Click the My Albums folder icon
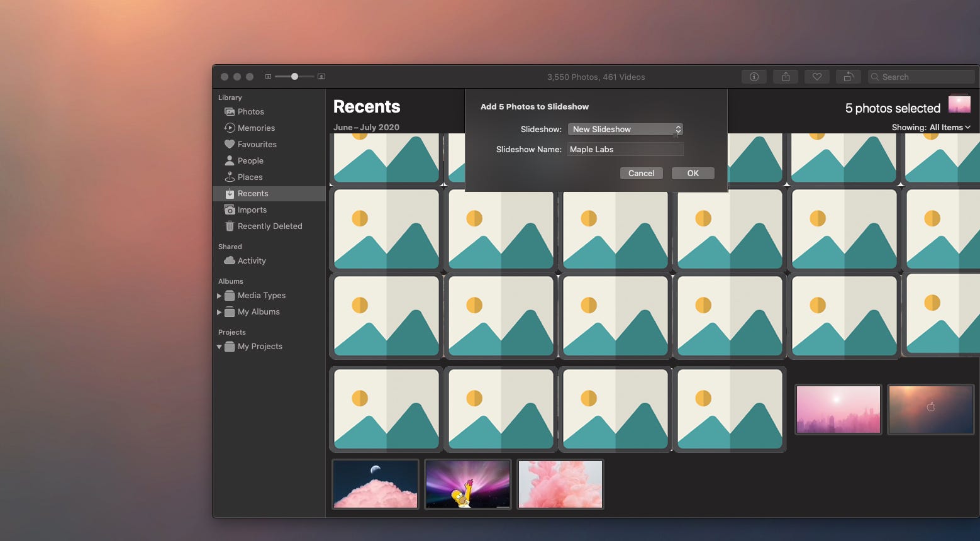 point(230,311)
